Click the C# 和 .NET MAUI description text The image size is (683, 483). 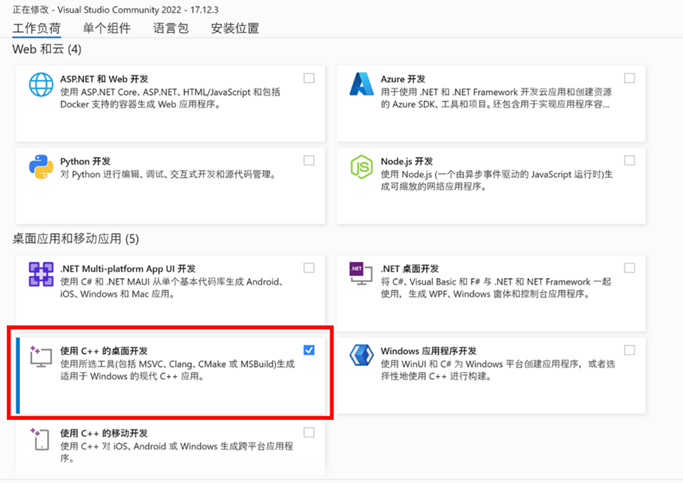172,288
